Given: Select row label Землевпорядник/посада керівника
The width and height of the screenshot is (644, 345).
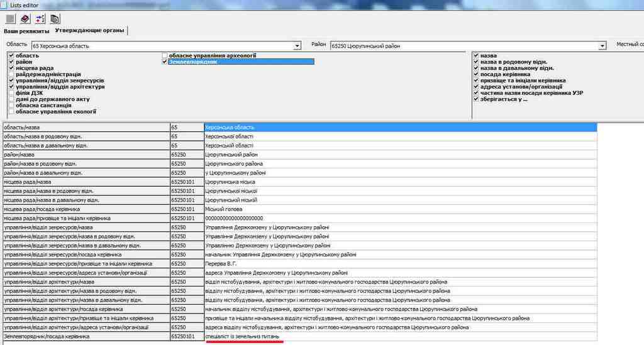Looking at the screenshot, I should pyautogui.click(x=86, y=336).
